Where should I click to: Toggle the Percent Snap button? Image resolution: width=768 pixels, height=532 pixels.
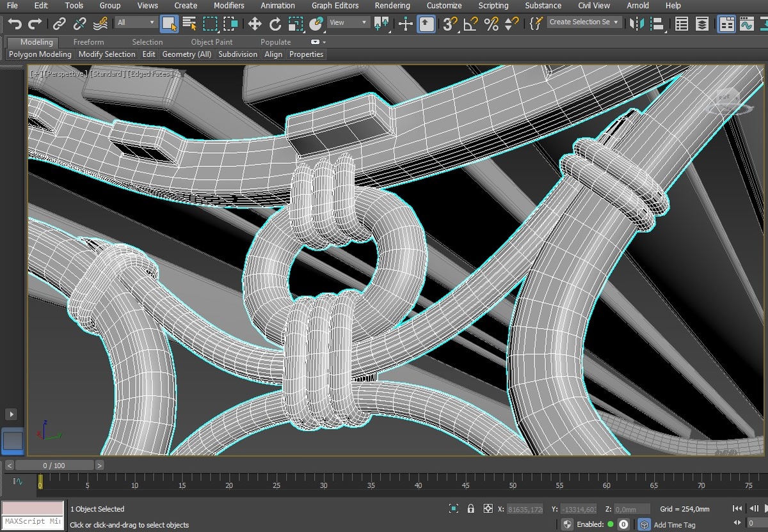pyautogui.click(x=491, y=24)
